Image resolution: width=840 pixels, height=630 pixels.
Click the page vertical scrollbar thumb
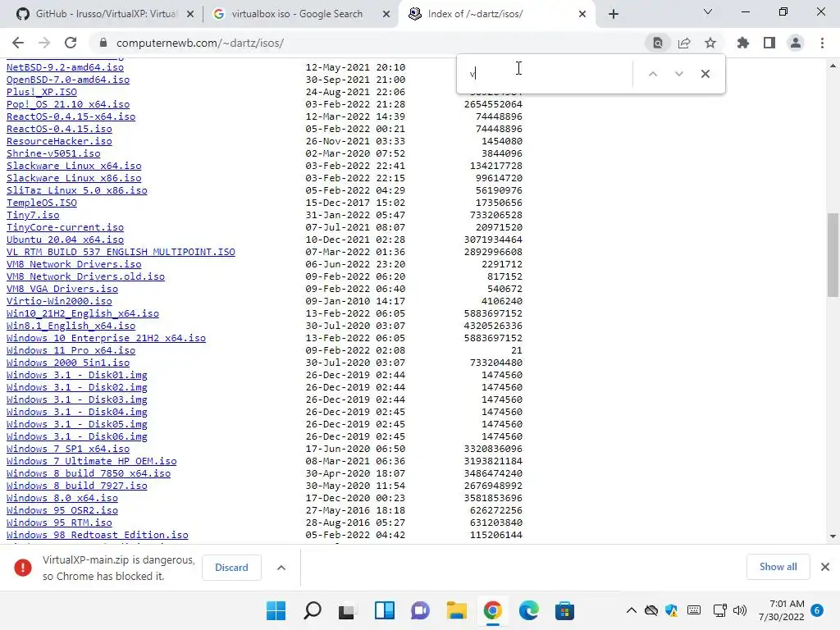pos(833,254)
